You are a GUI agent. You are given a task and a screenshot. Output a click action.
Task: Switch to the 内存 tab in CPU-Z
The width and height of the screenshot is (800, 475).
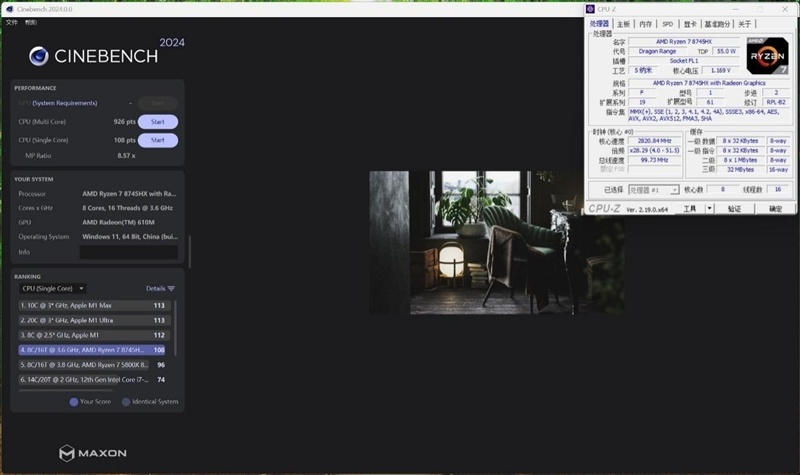click(645, 24)
